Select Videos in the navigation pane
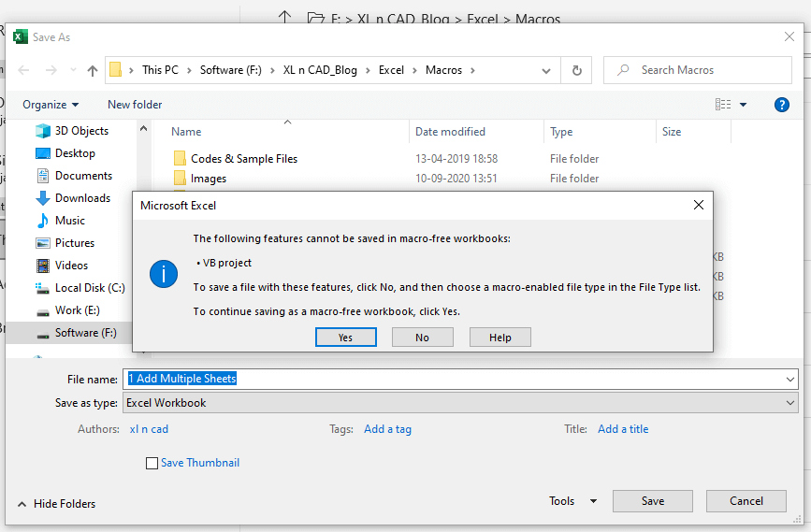 coord(62,266)
